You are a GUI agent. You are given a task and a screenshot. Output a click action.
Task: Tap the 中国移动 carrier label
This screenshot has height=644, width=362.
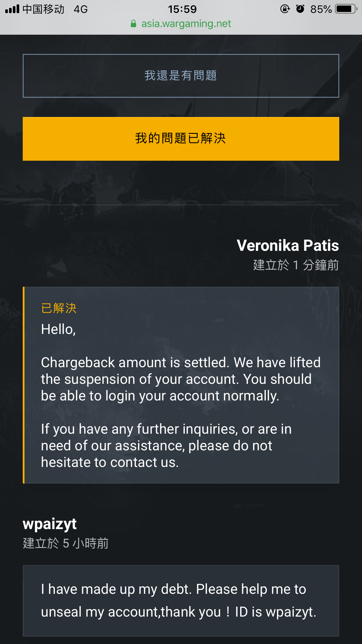tap(43, 9)
